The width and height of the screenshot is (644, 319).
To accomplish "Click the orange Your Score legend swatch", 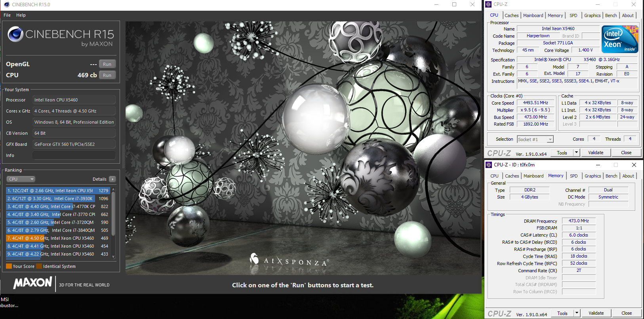I will (9, 266).
